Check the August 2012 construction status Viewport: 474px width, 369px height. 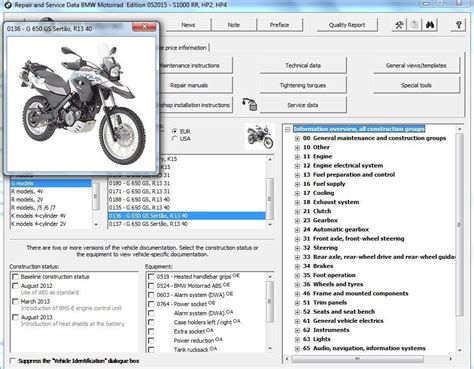[x=15, y=286]
